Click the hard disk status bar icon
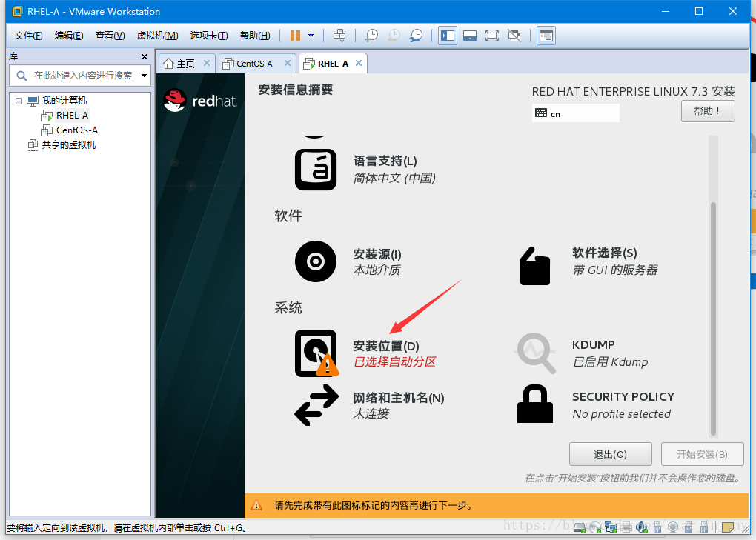The width and height of the screenshot is (756, 540). tap(580, 528)
